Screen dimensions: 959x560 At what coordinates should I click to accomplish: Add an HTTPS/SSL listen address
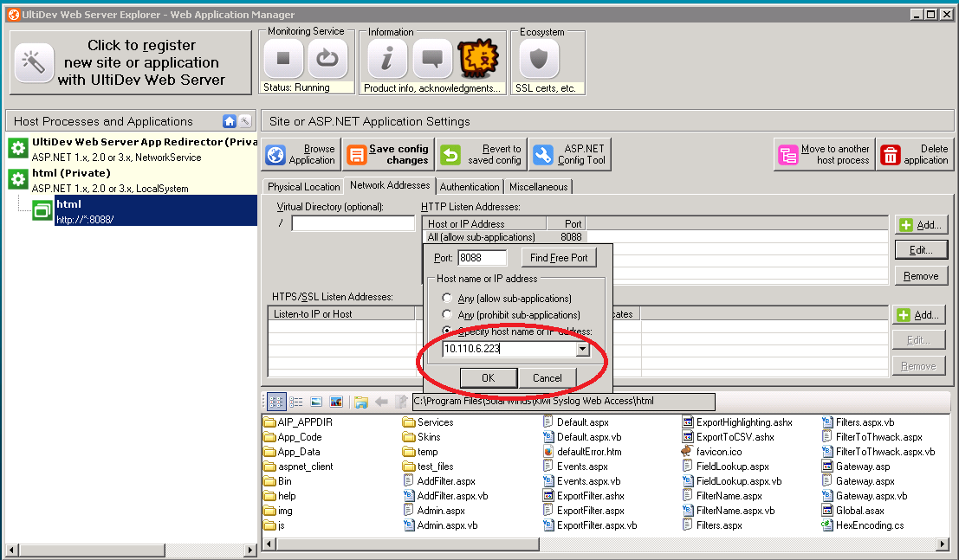tap(918, 315)
